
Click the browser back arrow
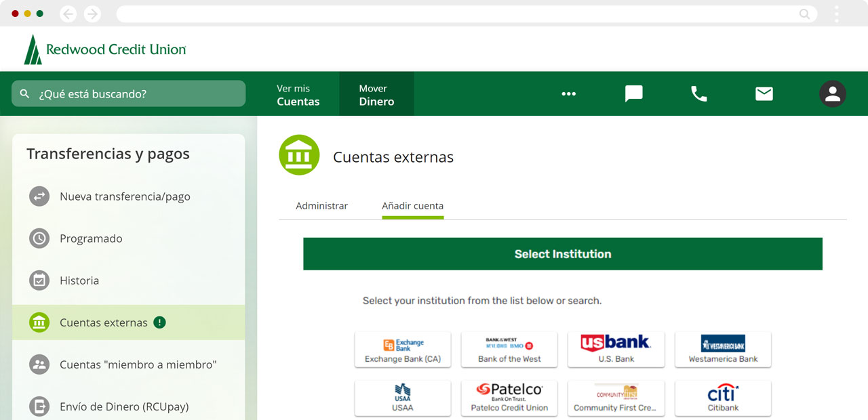[68, 14]
